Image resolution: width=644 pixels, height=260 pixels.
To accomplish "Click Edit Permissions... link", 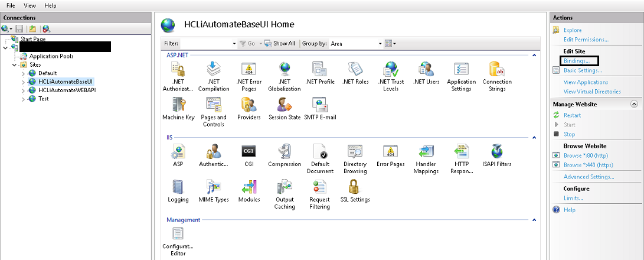I will click(x=586, y=40).
